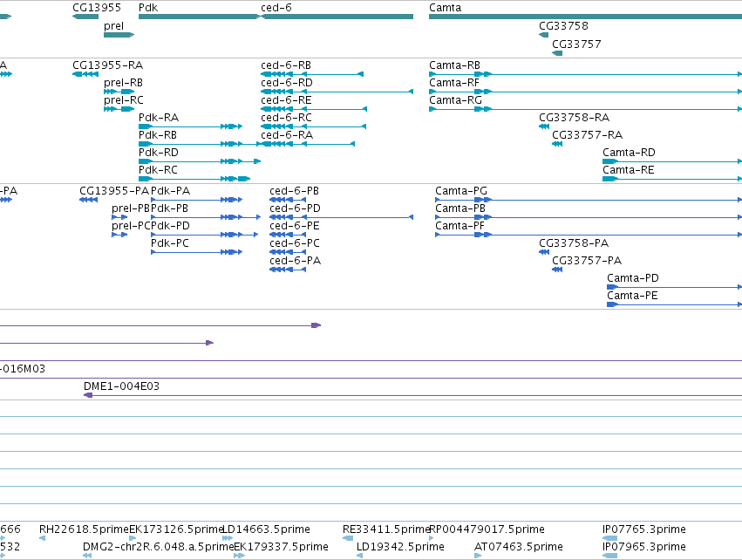742x560 pixels.
Task: Select the Camta-RE transcript label
Action: point(629,170)
